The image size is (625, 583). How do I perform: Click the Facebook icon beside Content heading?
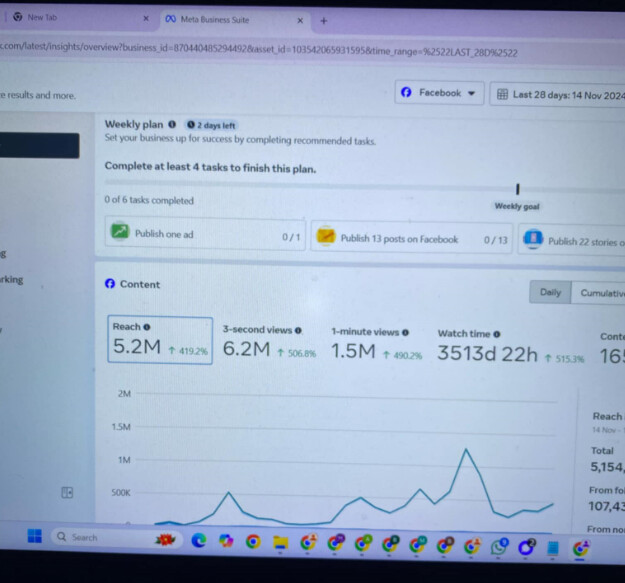click(x=110, y=283)
